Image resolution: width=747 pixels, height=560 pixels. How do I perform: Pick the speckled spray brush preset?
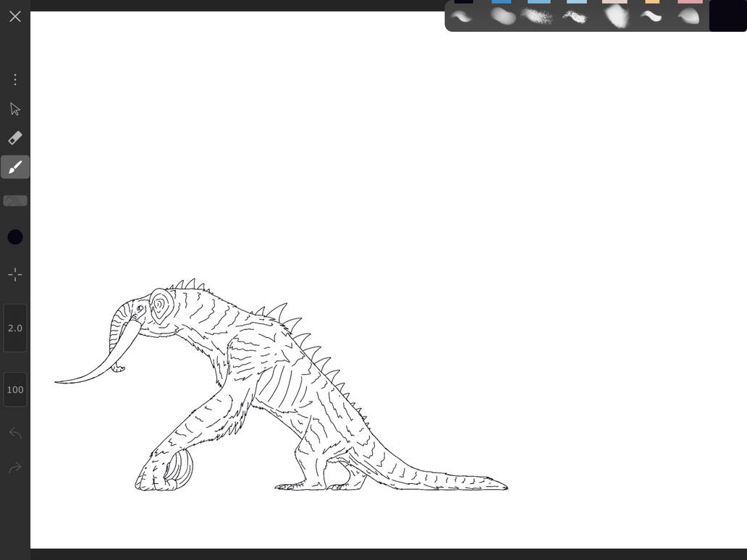click(x=537, y=17)
